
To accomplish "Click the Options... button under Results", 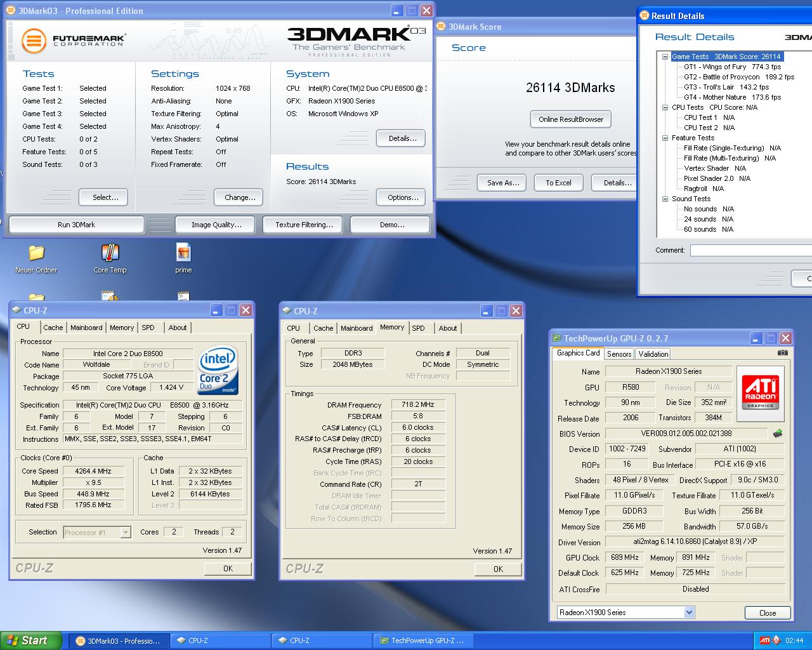I will click(x=401, y=197).
